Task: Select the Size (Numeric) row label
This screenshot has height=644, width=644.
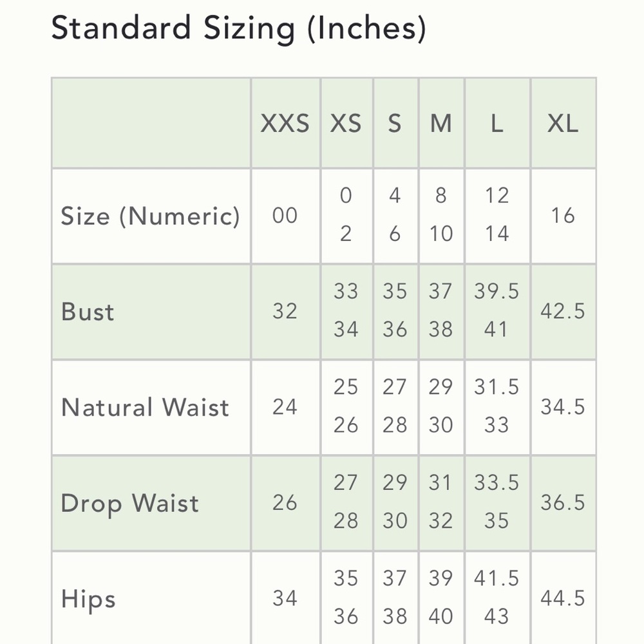Action: tap(150, 216)
